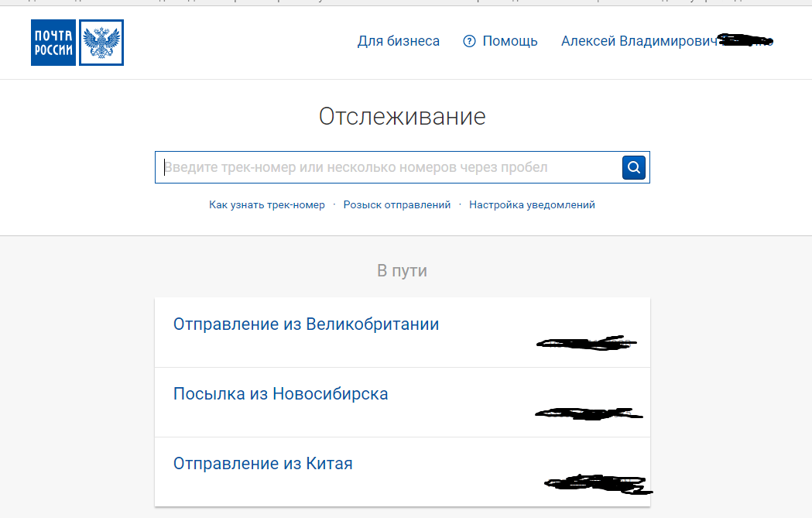Open the Алексей Владимирович account menu
The image size is (812, 518).
pyautogui.click(x=639, y=41)
